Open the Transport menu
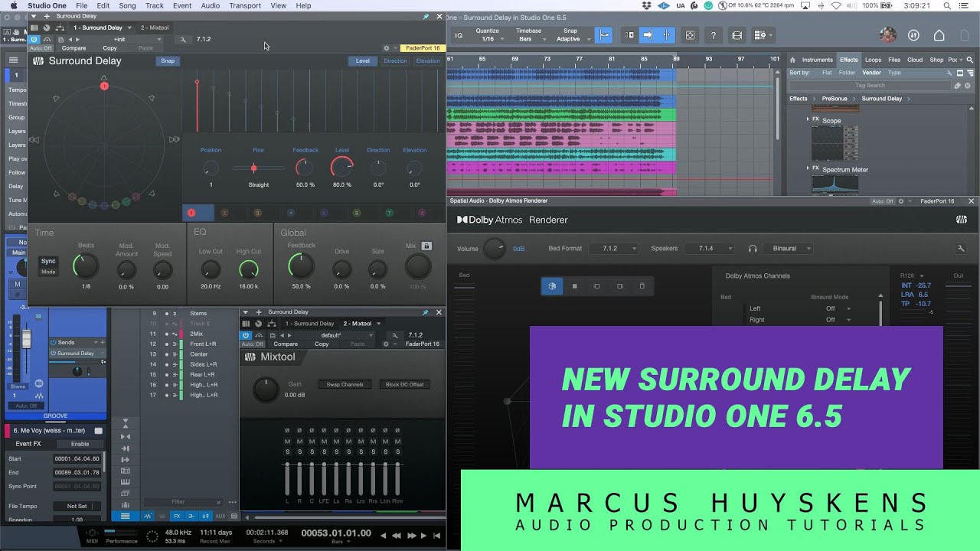 245,5
